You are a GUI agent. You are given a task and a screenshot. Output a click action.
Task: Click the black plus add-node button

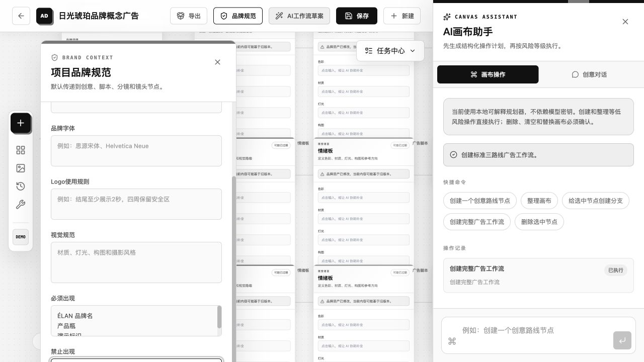tap(21, 123)
